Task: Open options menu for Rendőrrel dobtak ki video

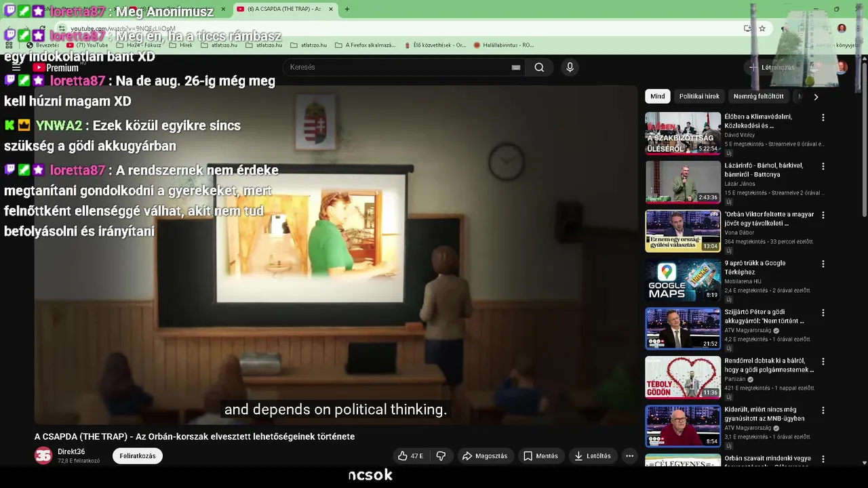Action: click(823, 361)
